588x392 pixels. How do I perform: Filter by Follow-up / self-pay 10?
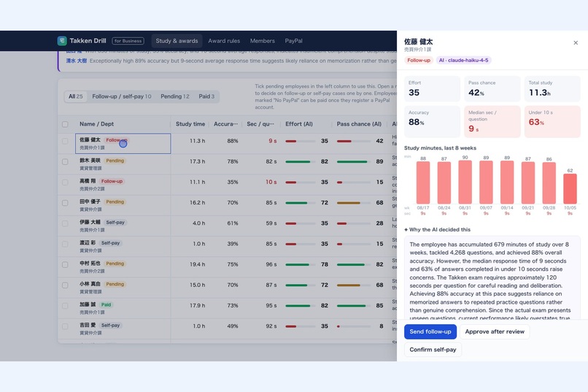[122, 96]
